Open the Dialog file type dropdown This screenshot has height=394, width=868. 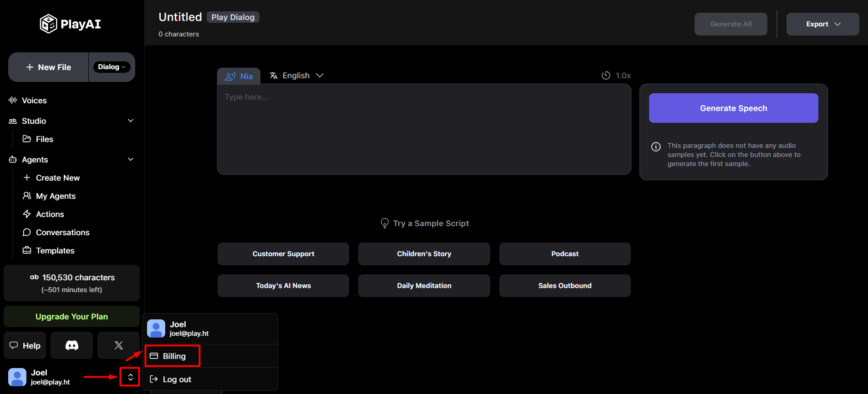[112, 67]
